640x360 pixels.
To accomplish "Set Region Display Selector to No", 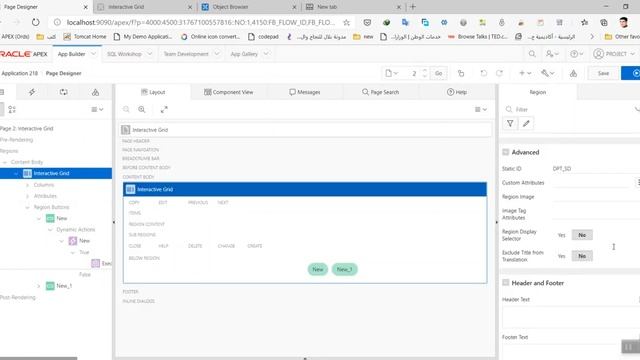I will pos(582,235).
